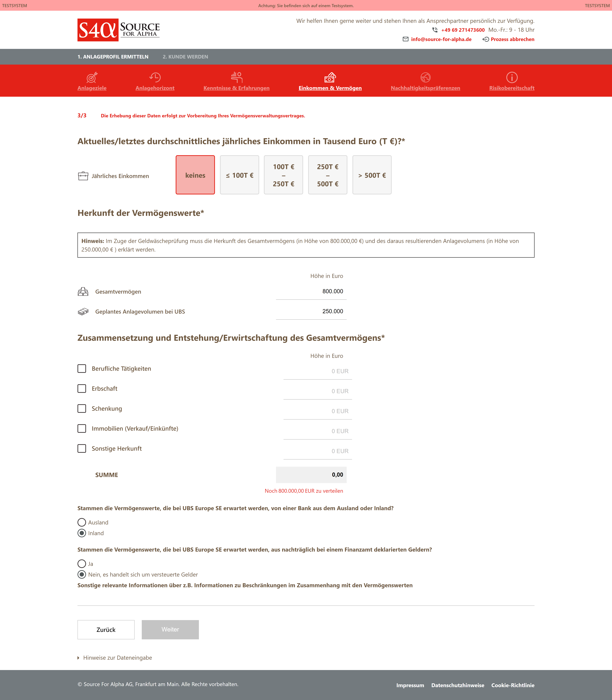Screen dimensions: 612x700
Task: Select the Inland radio button
Action: (x=82, y=533)
